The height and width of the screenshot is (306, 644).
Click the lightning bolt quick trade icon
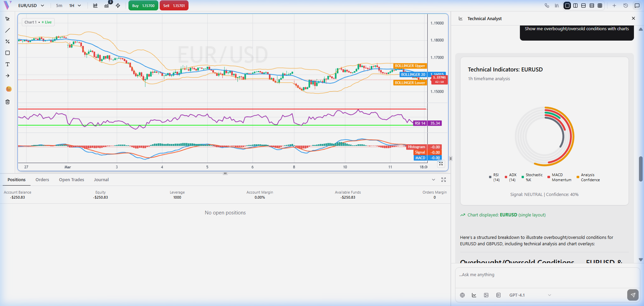click(118, 6)
